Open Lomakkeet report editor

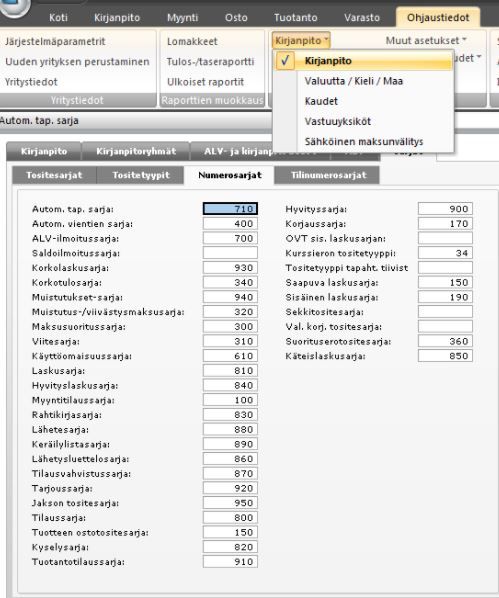tap(192, 41)
